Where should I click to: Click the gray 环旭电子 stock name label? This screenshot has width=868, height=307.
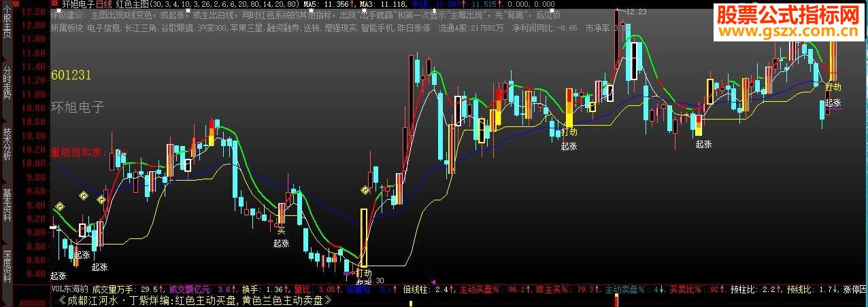[77, 107]
